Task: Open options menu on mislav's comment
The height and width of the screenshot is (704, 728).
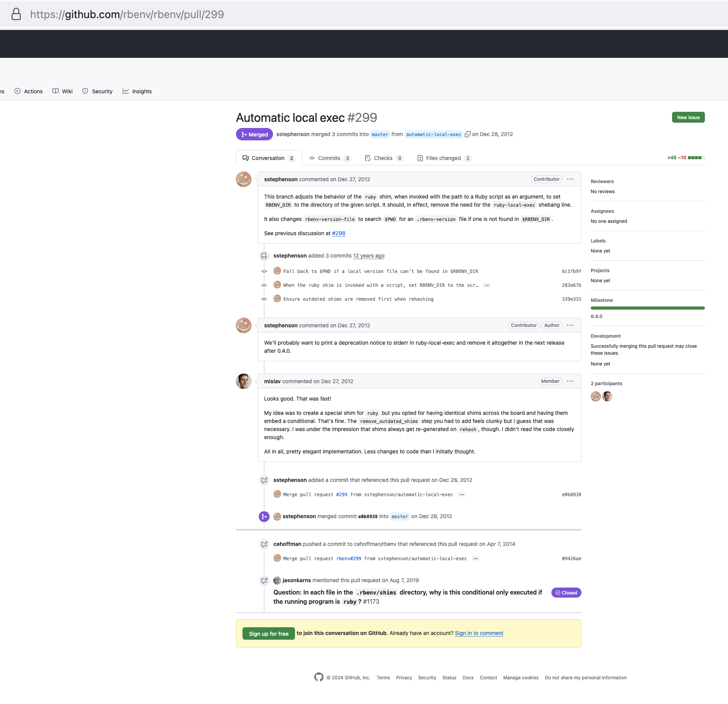Action: [x=570, y=381]
